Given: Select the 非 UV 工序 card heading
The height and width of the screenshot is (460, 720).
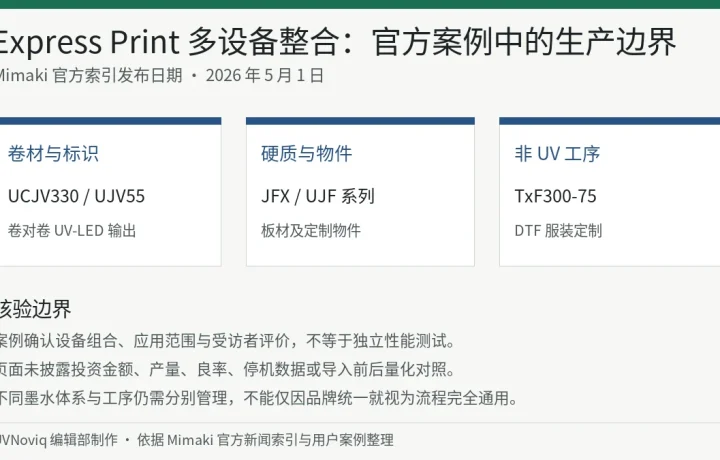Looking at the screenshot, I should coord(557,153).
